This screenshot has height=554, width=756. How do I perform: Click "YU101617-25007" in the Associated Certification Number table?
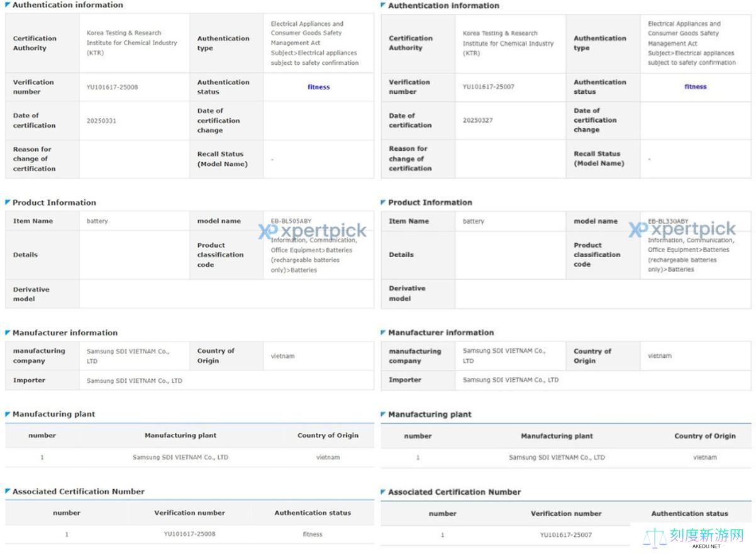pyautogui.click(x=565, y=535)
